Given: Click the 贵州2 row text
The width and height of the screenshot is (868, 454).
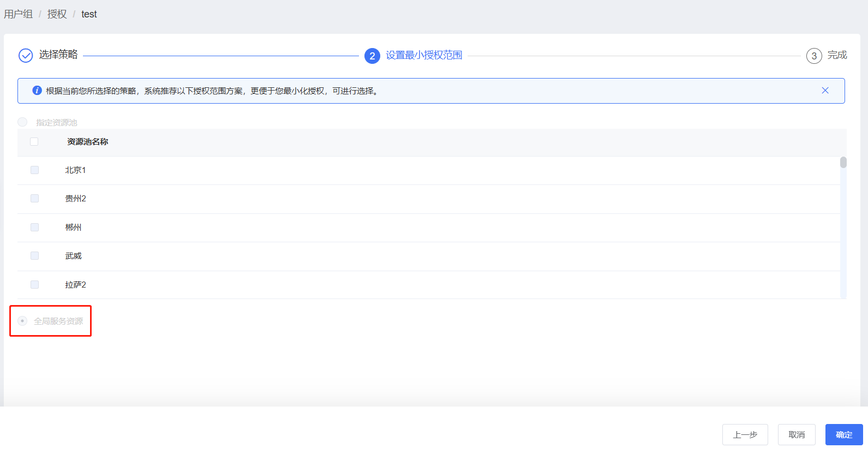Looking at the screenshot, I should [75, 199].
